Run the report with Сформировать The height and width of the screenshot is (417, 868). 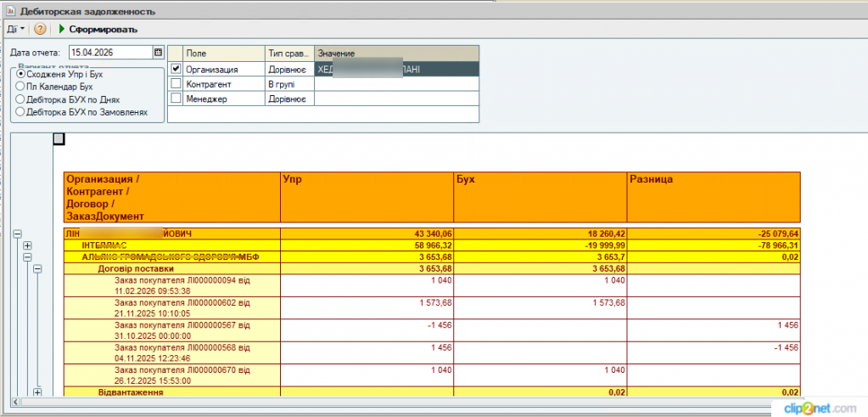point(98,29)
